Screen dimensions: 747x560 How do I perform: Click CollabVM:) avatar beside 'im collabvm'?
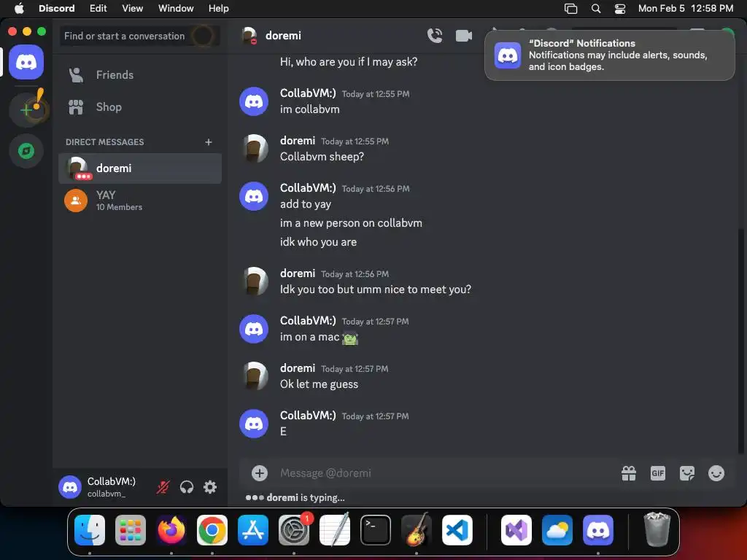click(253, 101)
